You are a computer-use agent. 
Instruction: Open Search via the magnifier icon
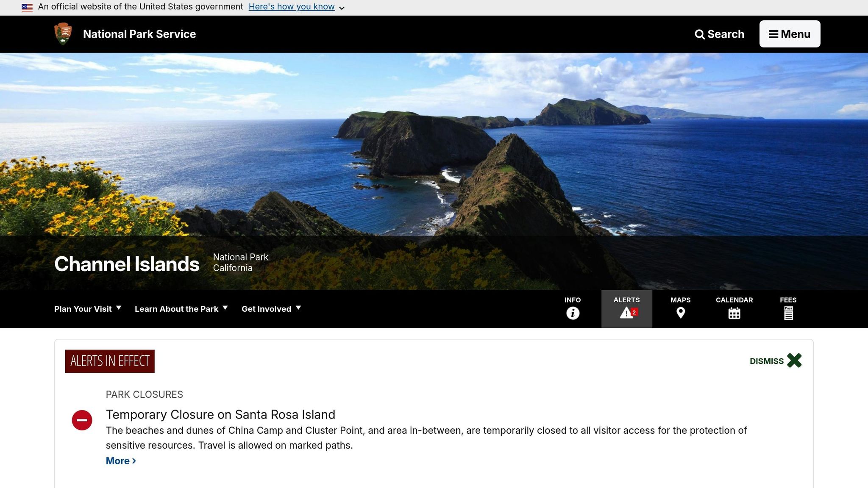point(699,34)
